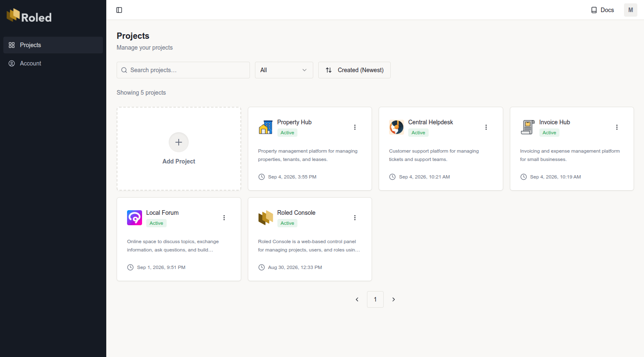Image resolution: width=644 pixels, height=357 pixels.
Task: Click the Invoice Hub receipt icon
Action: pos(528,127)
